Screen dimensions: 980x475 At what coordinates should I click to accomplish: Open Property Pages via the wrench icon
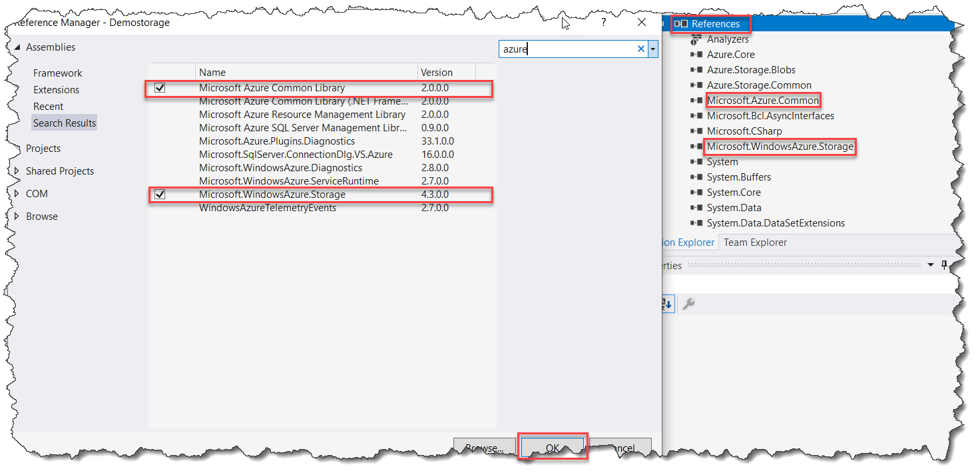coord(688,304)
